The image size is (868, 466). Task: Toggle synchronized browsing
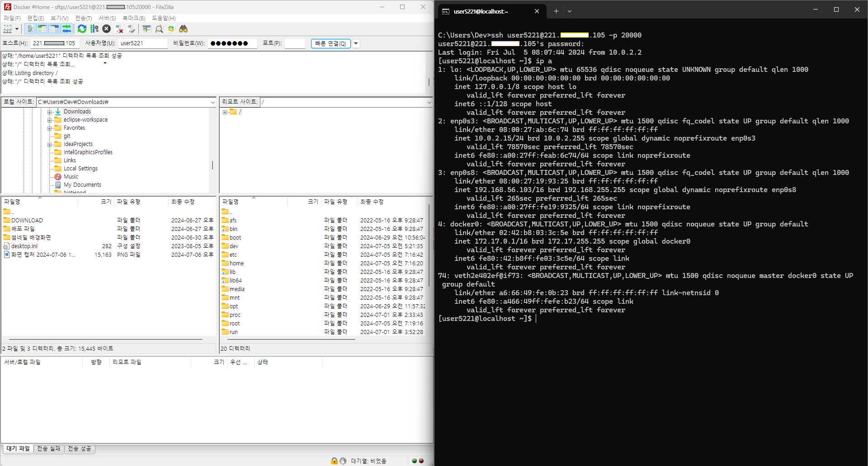(171, 29)
